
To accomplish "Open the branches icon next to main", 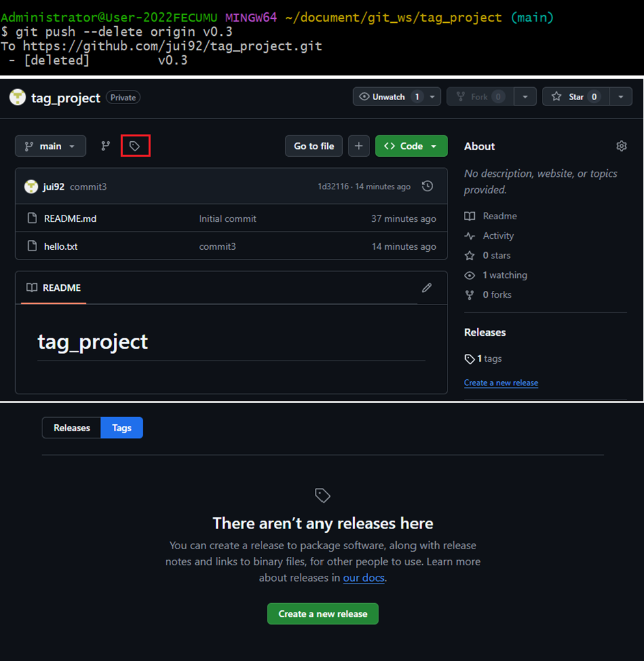I will pyautogui.click(x=105, y=146).
